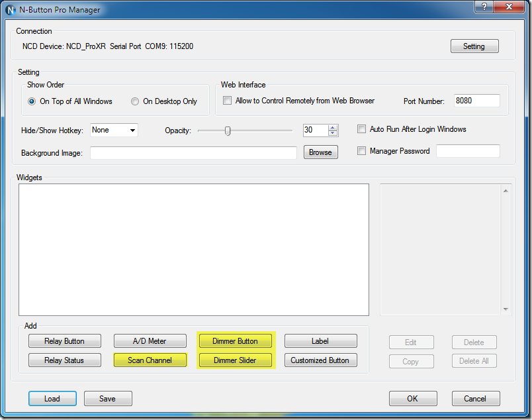The height and width of the screenshot is (420, 532).
Task: Decrease opacity with spinner down arrow
Action: pos(333,133)
